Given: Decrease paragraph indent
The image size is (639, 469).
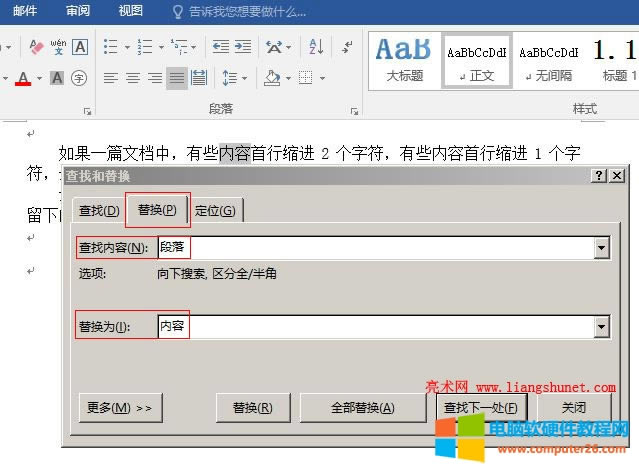Looking at the screenshot, I should tap(221, 47).
